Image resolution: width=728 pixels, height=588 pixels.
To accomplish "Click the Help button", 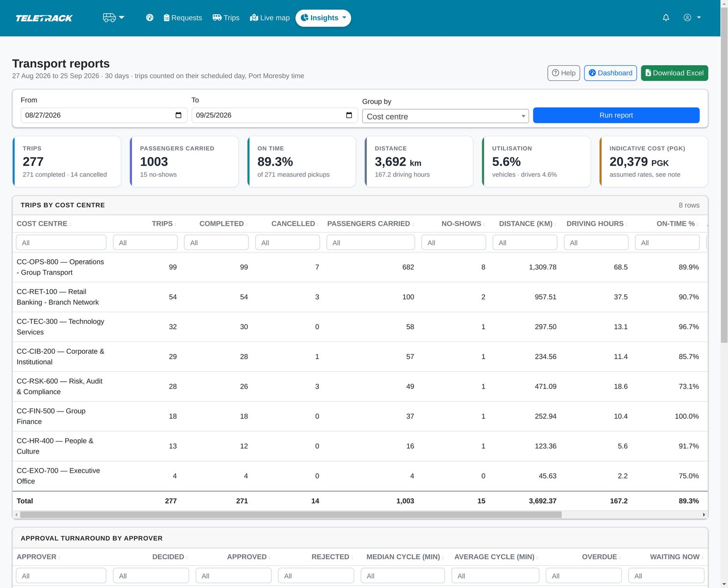I will click(564, 73).
